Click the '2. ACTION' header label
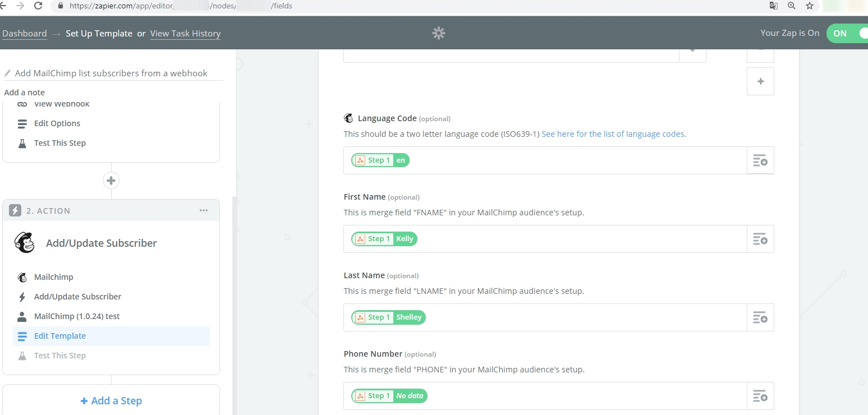The width and height of the screenshot is (868, 415). point(48,211)
